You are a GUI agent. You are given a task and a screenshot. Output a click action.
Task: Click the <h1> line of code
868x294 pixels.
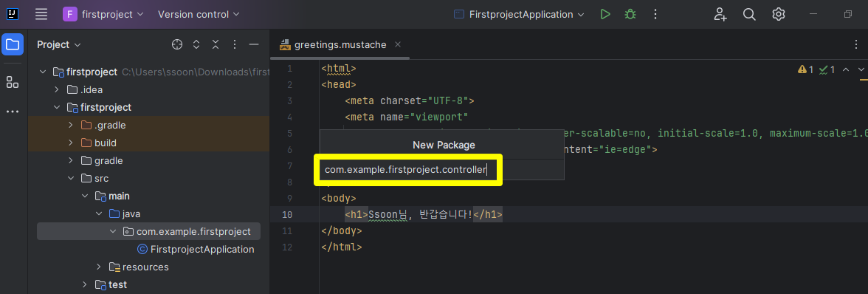[x=424, y=215]
